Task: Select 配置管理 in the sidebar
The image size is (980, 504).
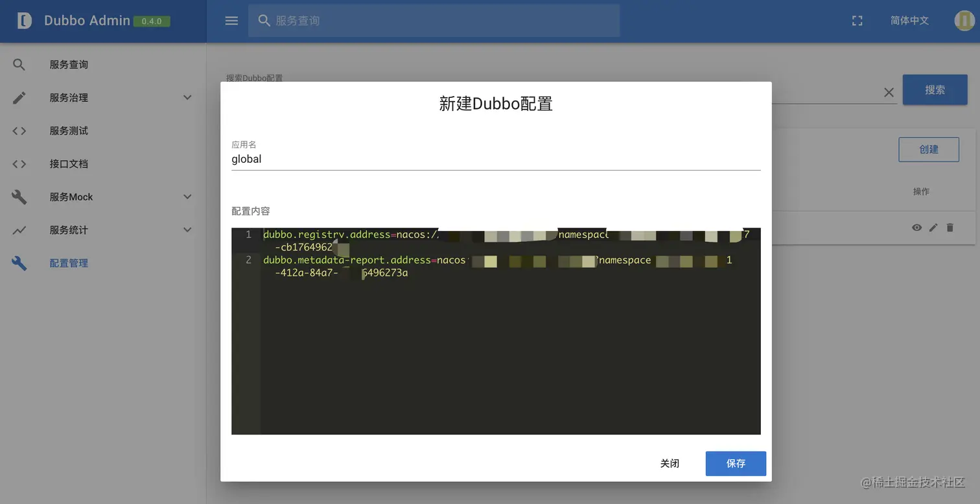Action: point(69,263)
